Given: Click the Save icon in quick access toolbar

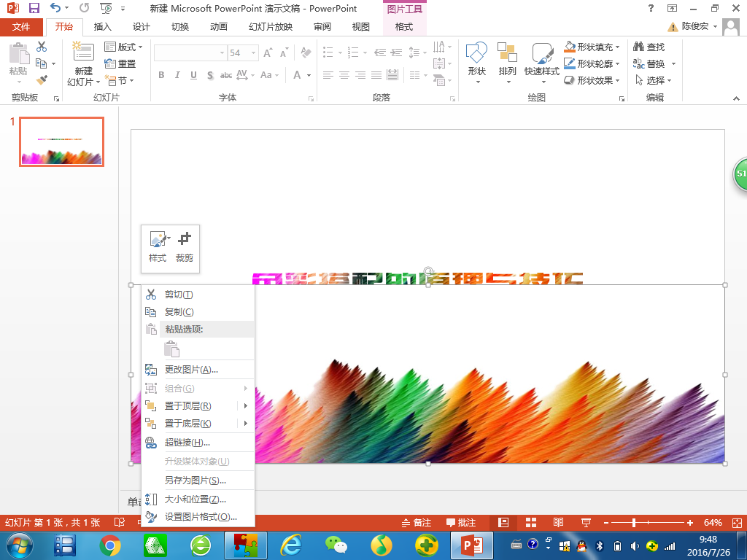Looking at the screenshot, I should [x=34, y=8].
